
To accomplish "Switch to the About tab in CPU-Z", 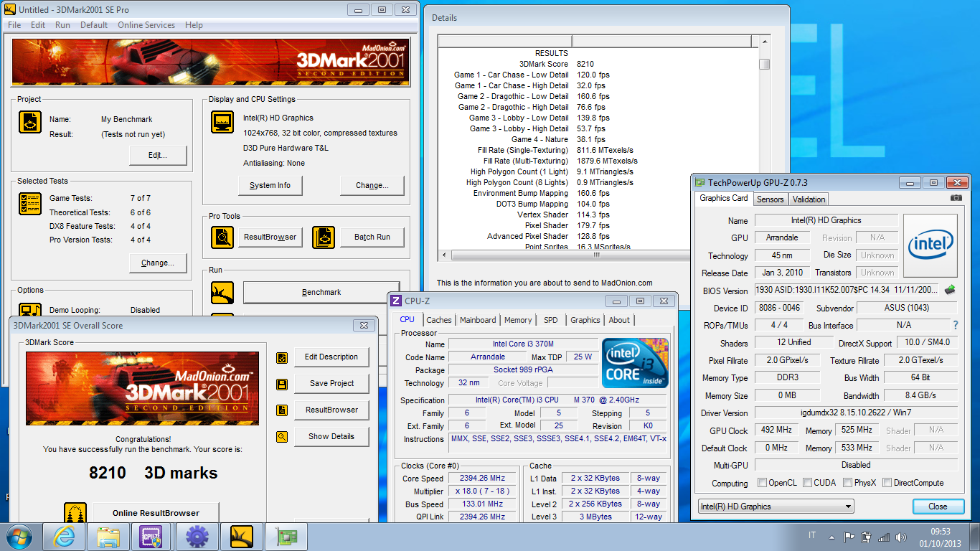I will coord(619,320).
